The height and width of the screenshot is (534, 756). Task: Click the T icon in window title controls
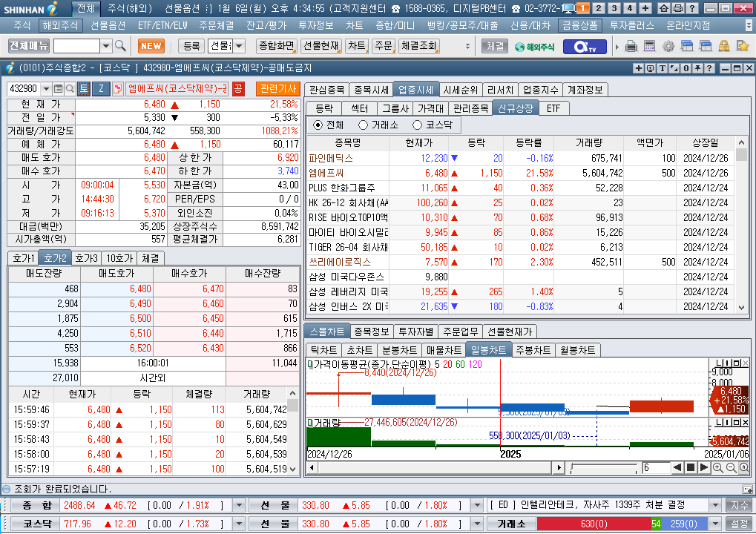[663, 68]
